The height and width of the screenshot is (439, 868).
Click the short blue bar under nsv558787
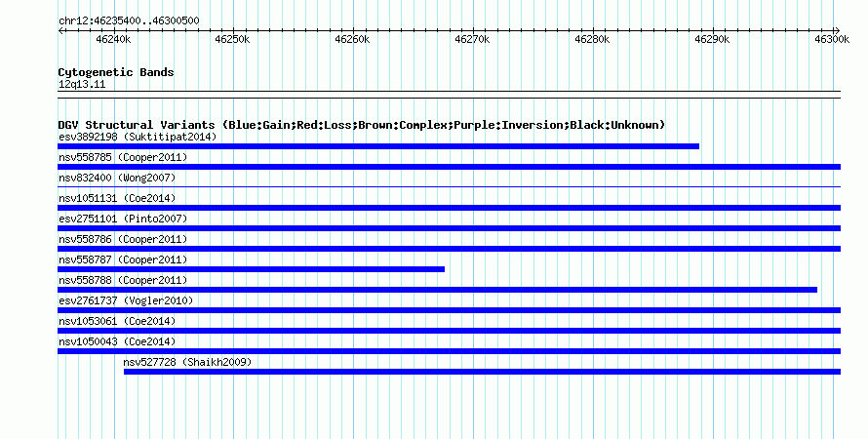pos(252,269)
